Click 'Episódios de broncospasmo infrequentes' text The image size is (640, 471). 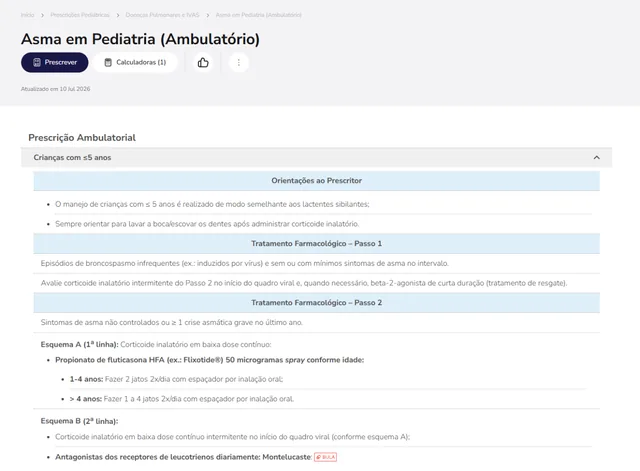click(x=244, y=264)
